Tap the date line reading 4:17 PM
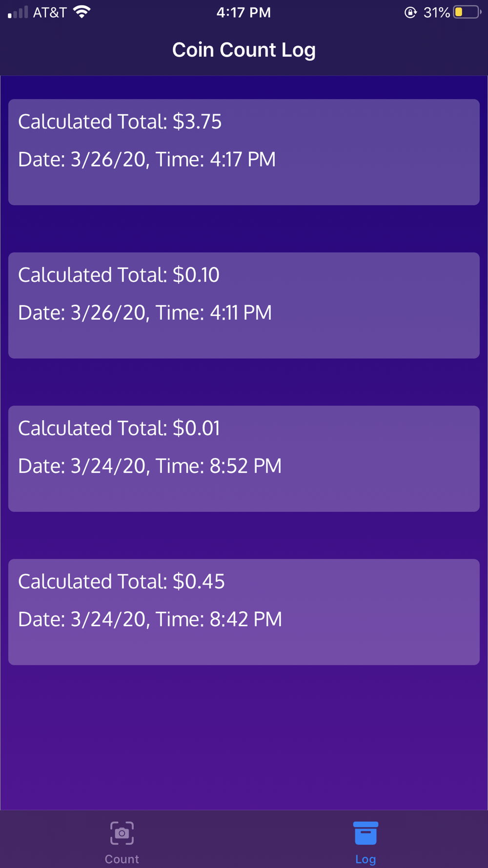This screenshot has width=488, height=868. click(x=147, y=159)
